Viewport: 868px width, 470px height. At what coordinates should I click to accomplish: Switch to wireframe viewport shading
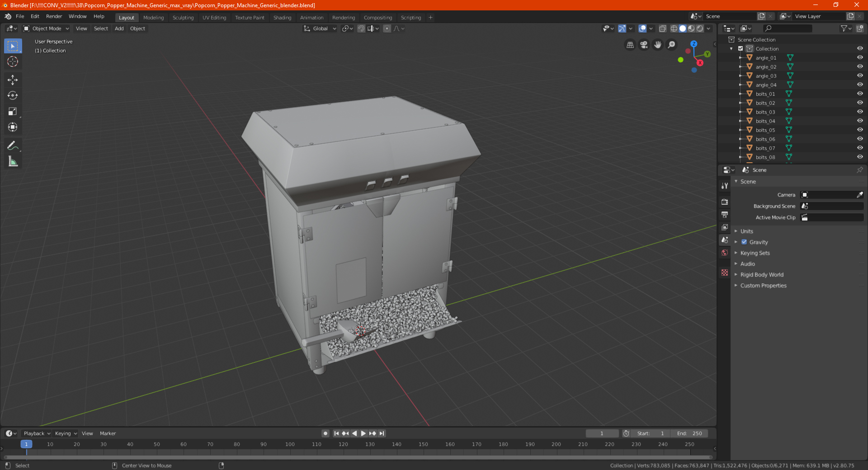[x=674, y=28]
